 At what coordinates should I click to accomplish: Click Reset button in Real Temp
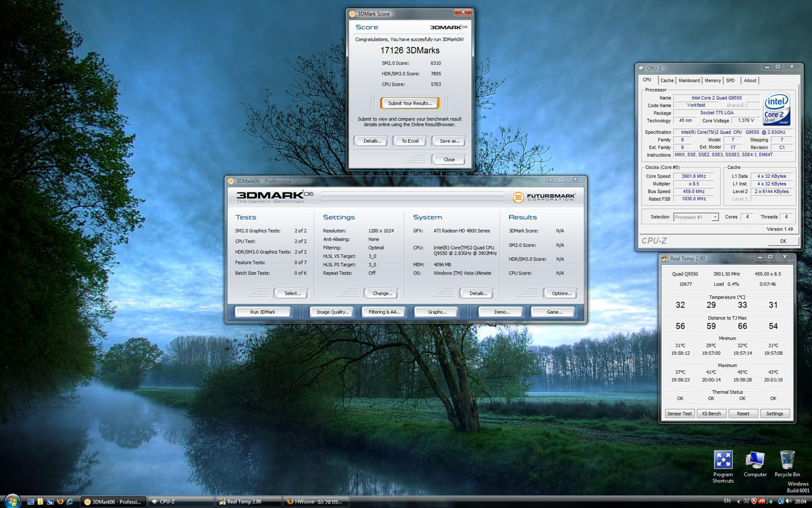743,413
